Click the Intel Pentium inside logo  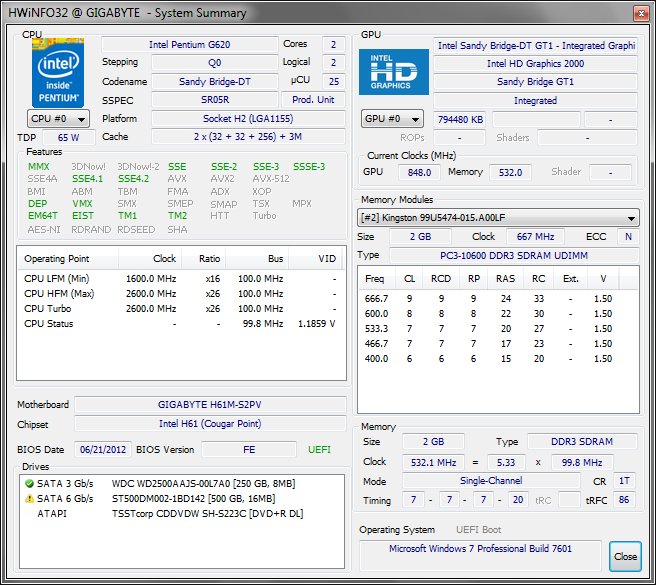tap(57, 72)
